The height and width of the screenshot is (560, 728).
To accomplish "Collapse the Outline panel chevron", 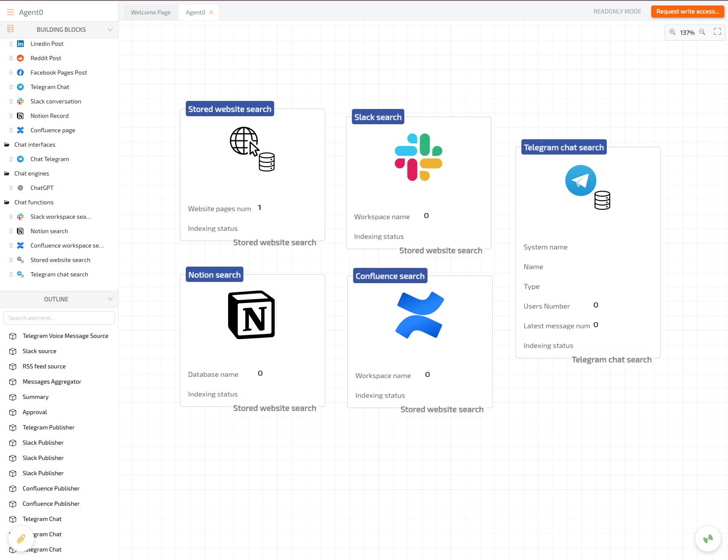I will (110, 299).
